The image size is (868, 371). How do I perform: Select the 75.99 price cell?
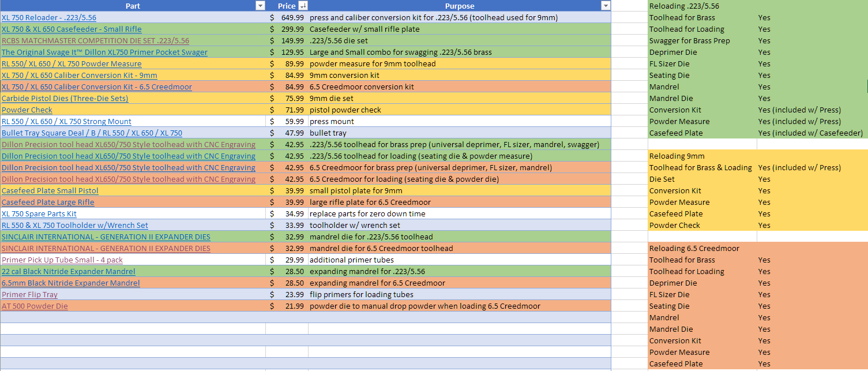(x=287, y=98)
